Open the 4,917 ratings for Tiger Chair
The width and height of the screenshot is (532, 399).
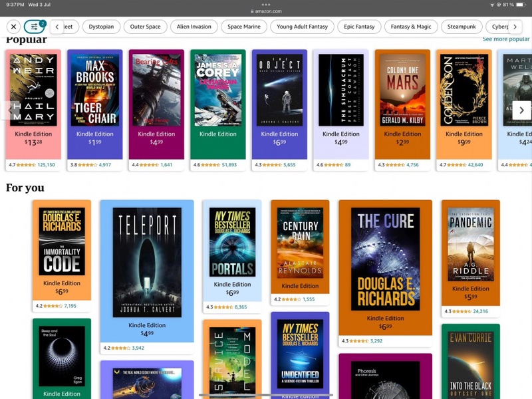pos(105,165)
